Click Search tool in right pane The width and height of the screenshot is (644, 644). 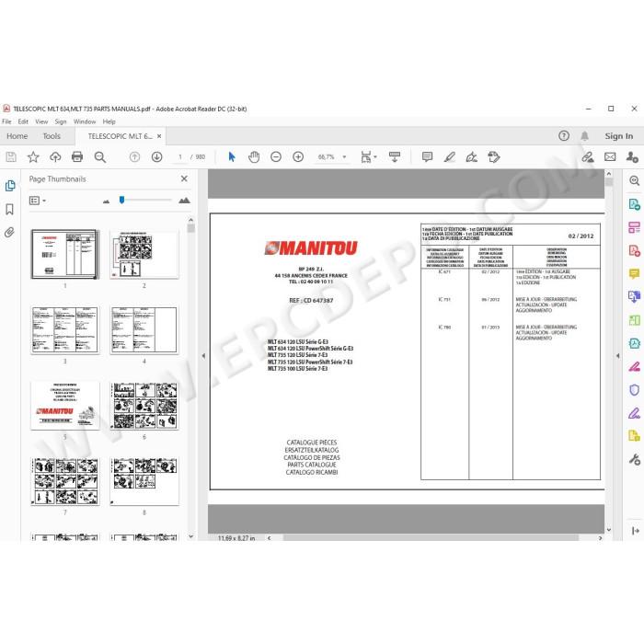tap(634, 180)
